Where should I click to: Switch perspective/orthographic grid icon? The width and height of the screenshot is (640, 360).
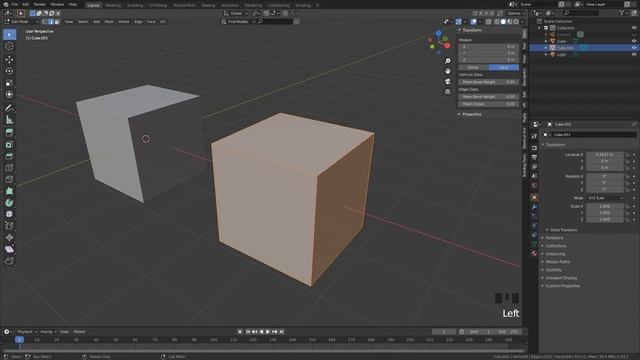(448, 91)
